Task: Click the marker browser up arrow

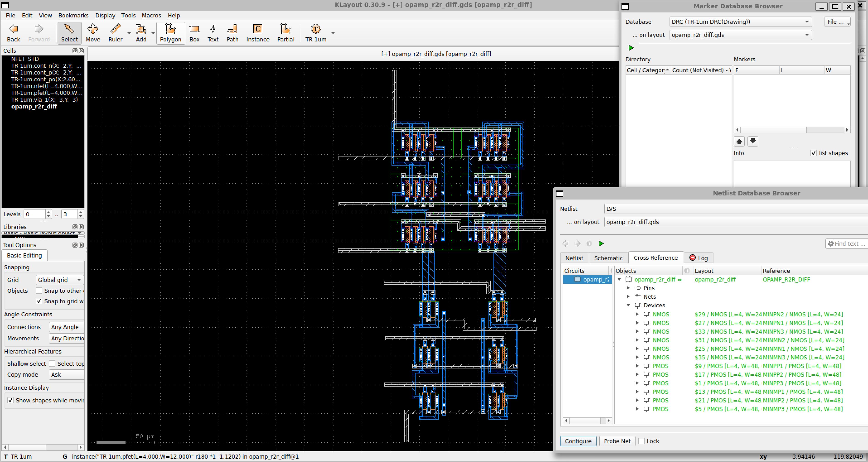Action: pos(739,141)
